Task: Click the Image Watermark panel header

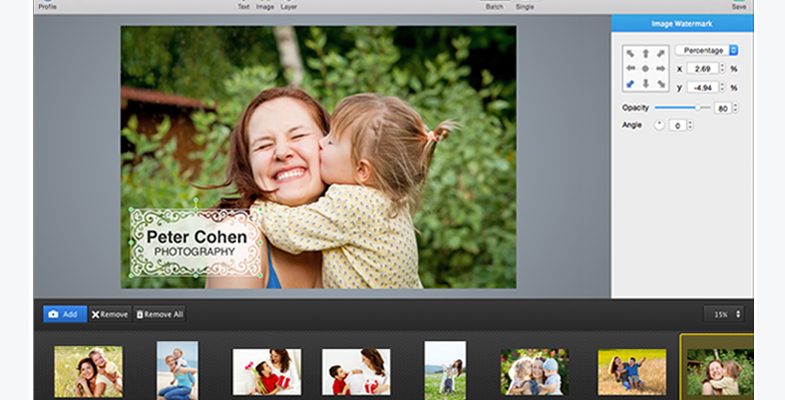Action: click(x=682, y=24)
